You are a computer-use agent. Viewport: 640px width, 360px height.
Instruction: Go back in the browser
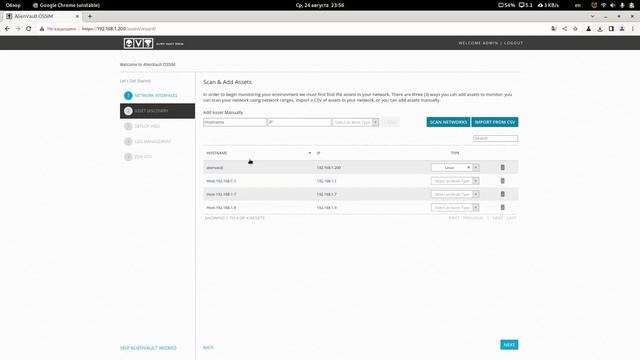coord(7,29)
